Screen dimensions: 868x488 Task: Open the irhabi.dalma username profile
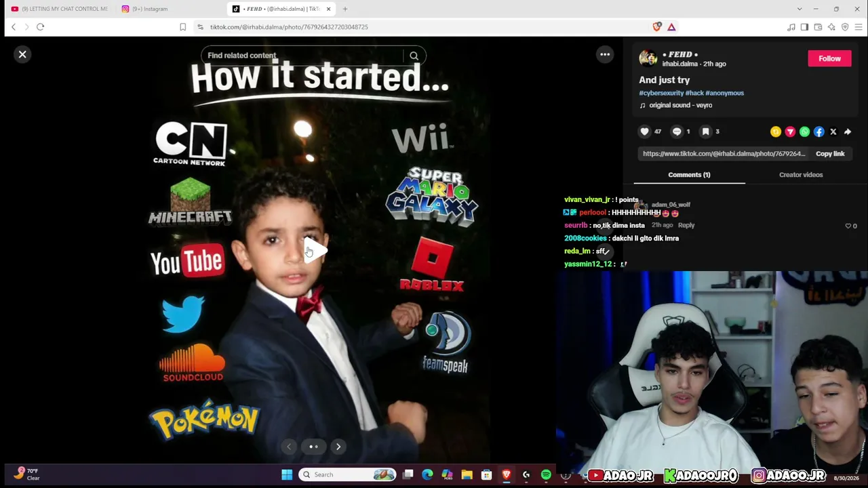(x=680, y=64)
